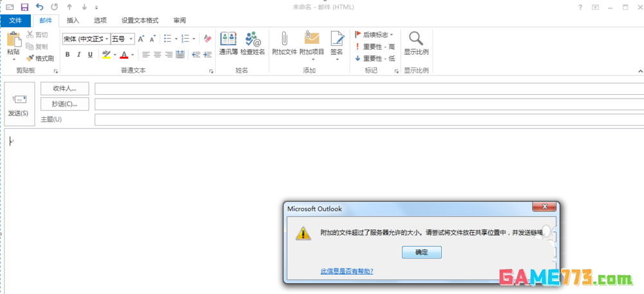The height and width of the screenshot is (294, 644).
Task: Click Copy (复制) button
Action: click(37, 47)
